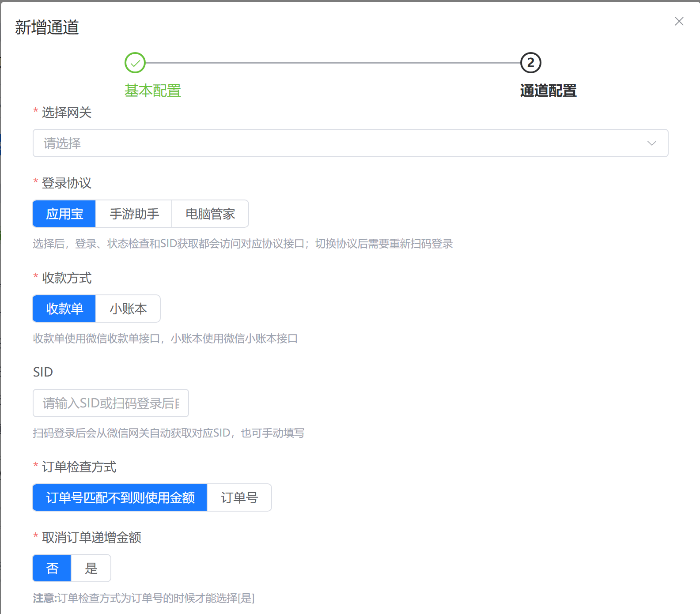Screen dimensions: 700x614
Task: Go back to the 基本配置 step
Action: [x=153, y=90]
